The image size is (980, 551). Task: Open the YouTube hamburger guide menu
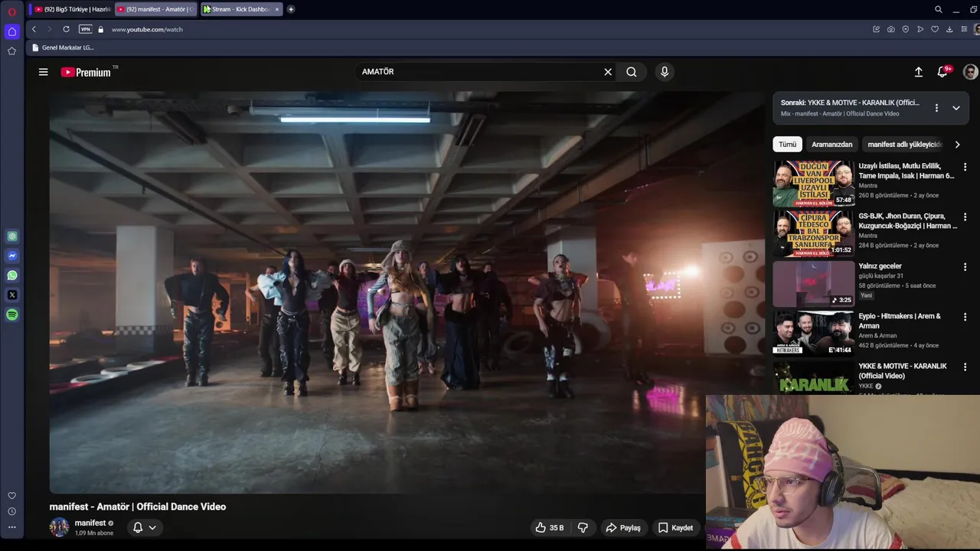pyautogui.click(x=43, y=72)
